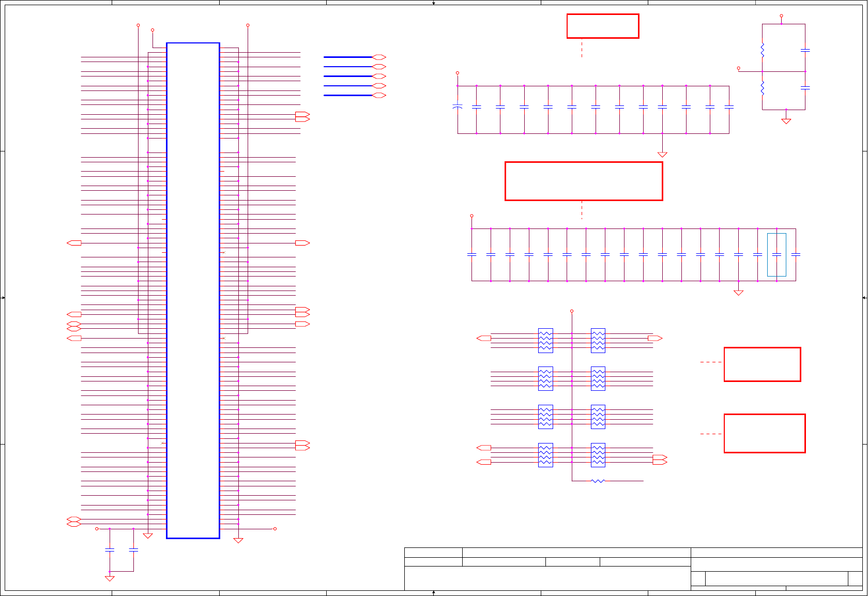Screen dimensions: 868x596
Task: Select the polarized capacitor starting the upper capacitor bank
Action: [458, 106]
